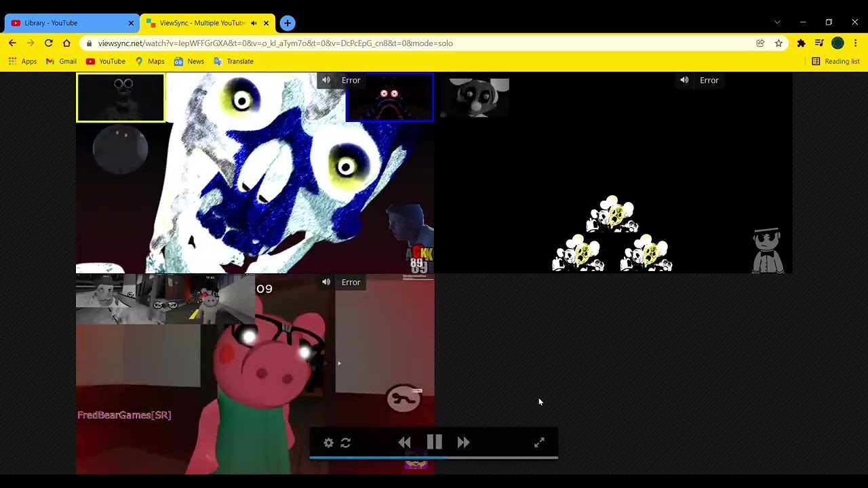
Task: Open the browser home page
Action: 66,43
